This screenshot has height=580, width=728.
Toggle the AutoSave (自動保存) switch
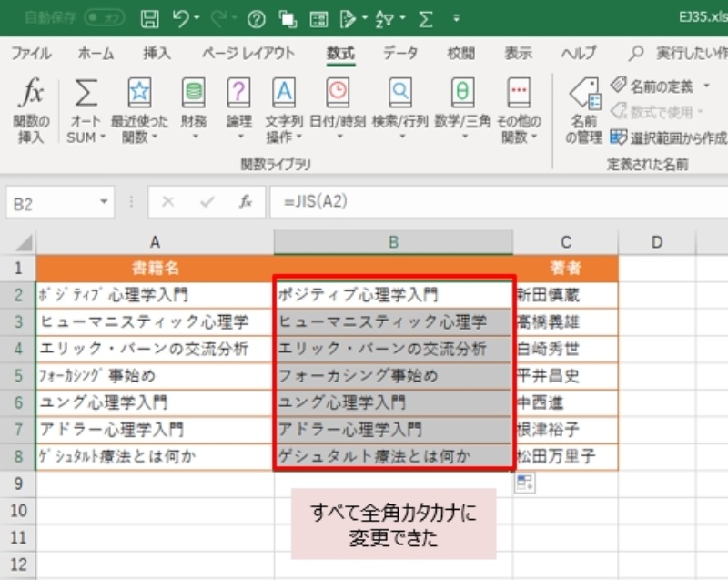104,17
